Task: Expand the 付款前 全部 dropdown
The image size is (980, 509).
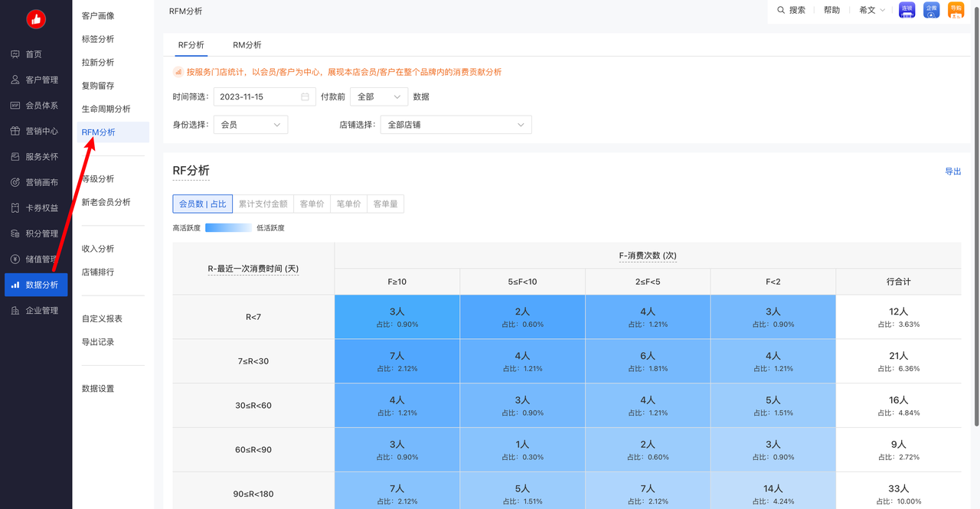Action: point(379,97)
